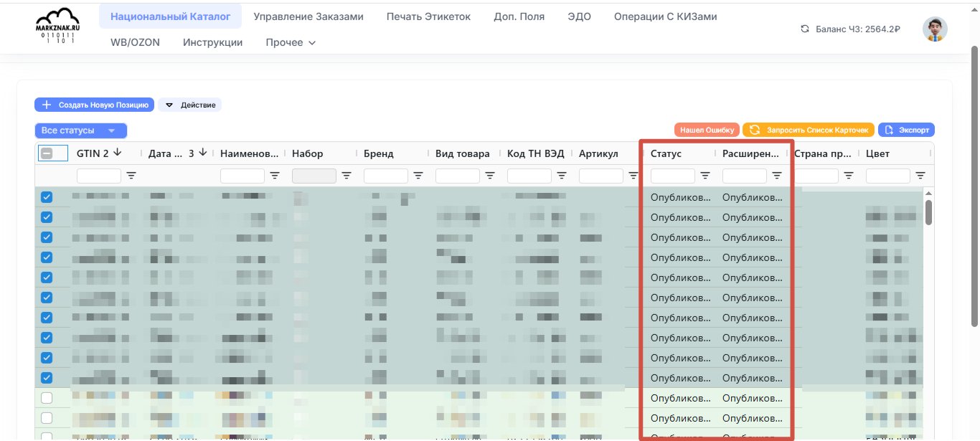Uncheck the first row checkbox

[x=47, y=197]
